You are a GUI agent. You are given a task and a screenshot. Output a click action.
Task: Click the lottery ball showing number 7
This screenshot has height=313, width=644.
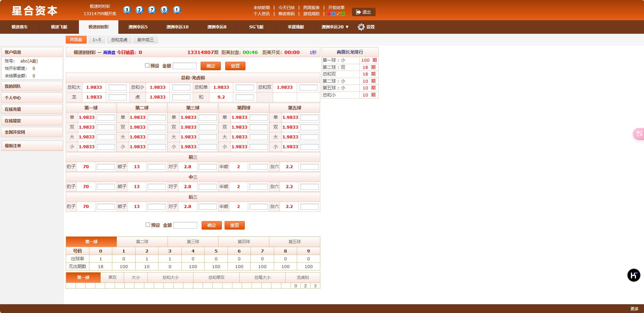pos(152,10)
